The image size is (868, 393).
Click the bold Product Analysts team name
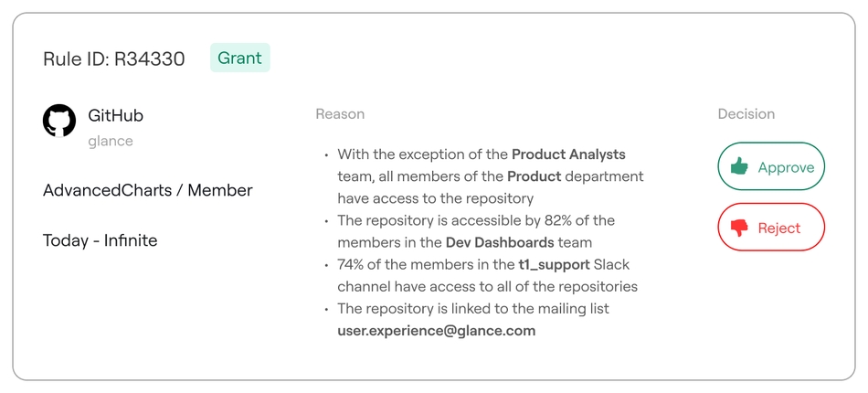[x=568, y=154]
